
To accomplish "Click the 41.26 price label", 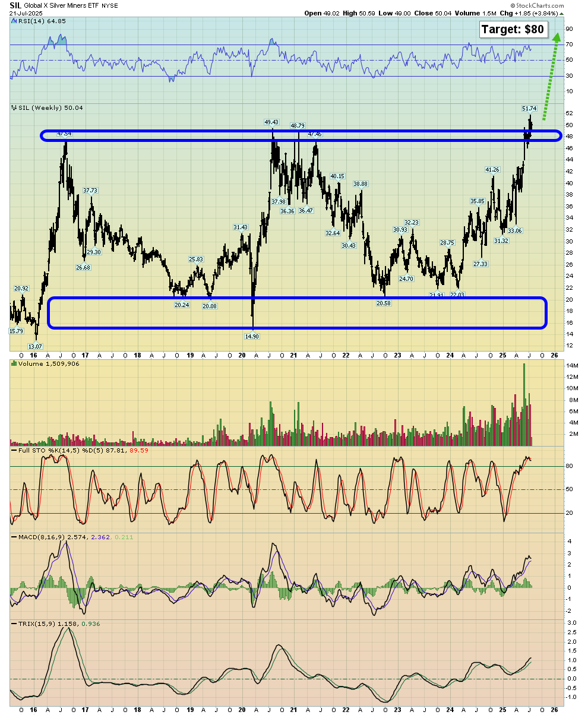I will [x=492, y=170].
